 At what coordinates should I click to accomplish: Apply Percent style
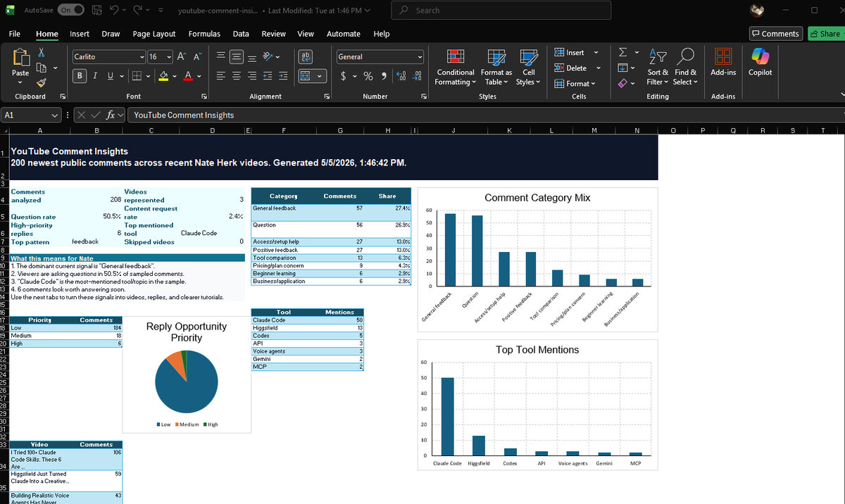pyautogui.click(x=368, y=76)
